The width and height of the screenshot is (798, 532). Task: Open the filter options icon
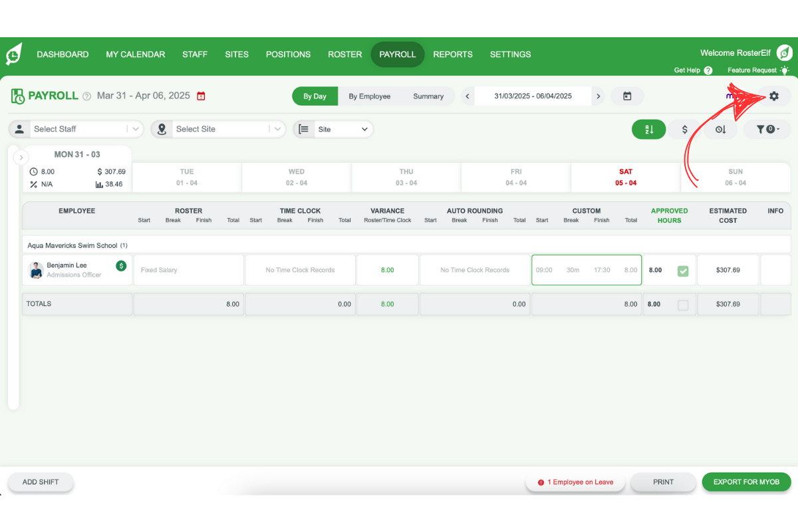[767, 129]
